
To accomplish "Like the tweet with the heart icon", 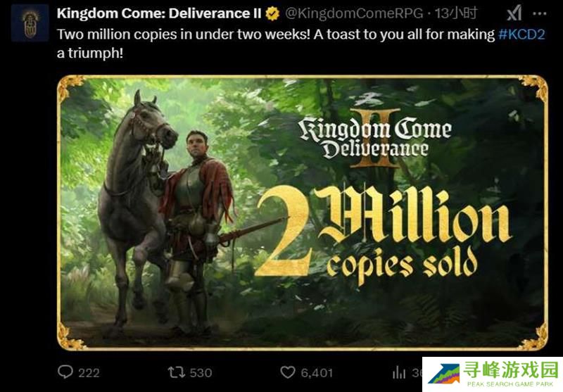I will 287,372.
